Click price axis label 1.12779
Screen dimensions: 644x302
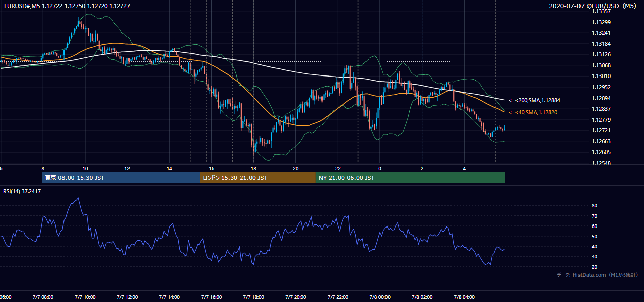[602, 120]
